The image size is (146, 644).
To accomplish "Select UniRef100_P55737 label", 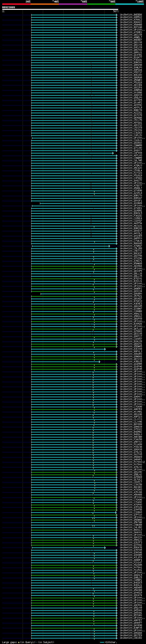I will pyautogui.click(x=131, y=72).
